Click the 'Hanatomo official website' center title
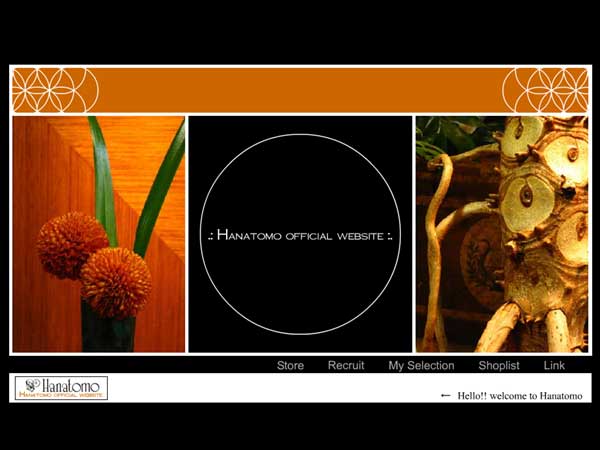 click(300, 236)
